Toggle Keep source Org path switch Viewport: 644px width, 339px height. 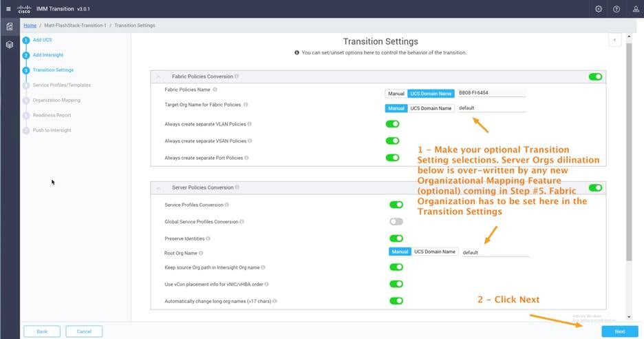coord(396,267)
